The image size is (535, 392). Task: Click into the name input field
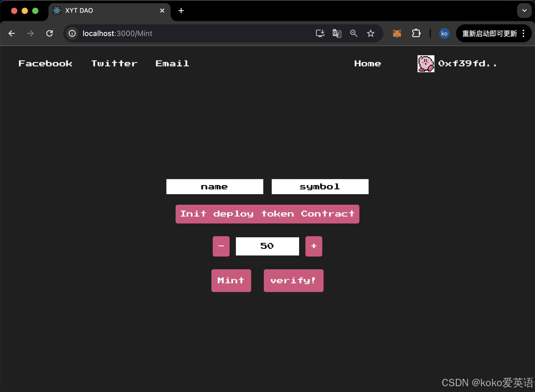tap(215, 187)
